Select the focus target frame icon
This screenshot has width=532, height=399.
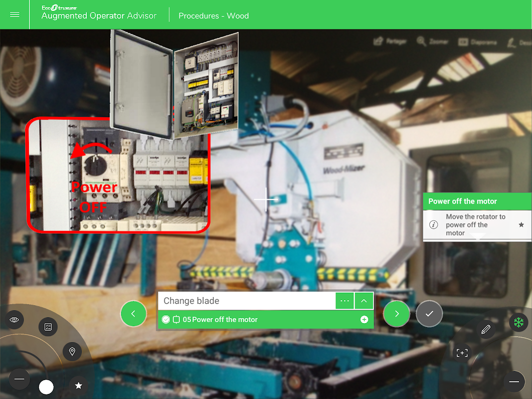tap(462, 353)
